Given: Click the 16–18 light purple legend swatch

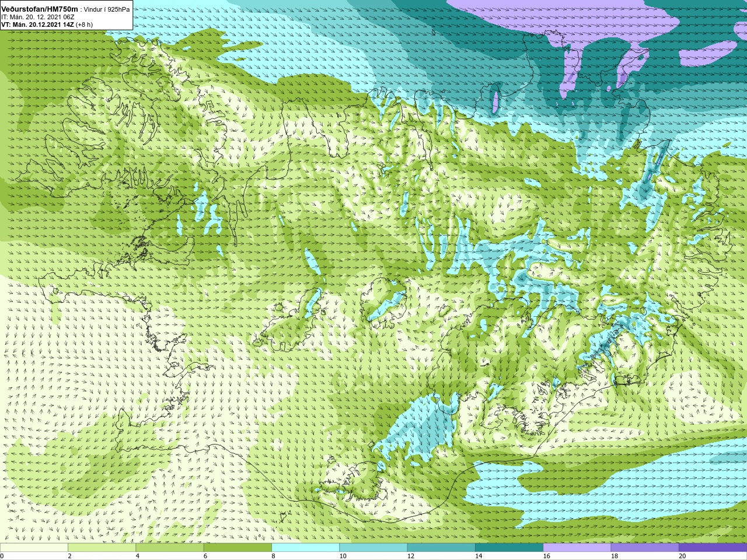Looking at the screenshot, I should tap(577, 548).
